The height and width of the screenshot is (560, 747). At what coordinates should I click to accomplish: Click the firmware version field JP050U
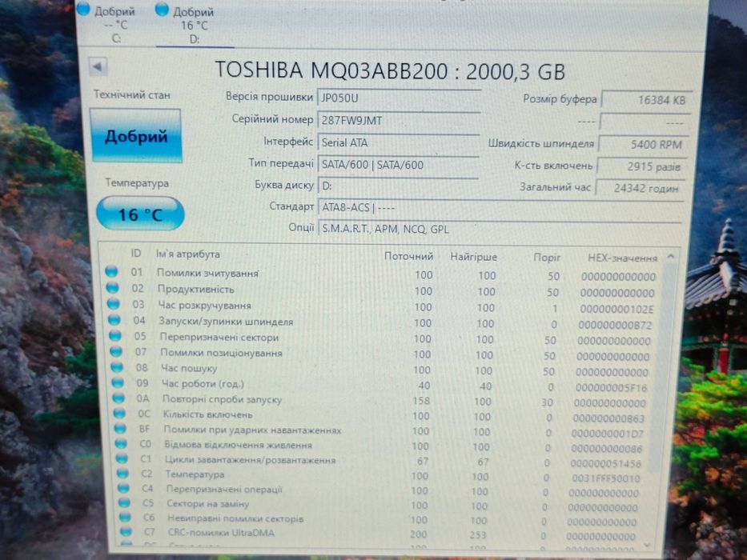[399, 98]
